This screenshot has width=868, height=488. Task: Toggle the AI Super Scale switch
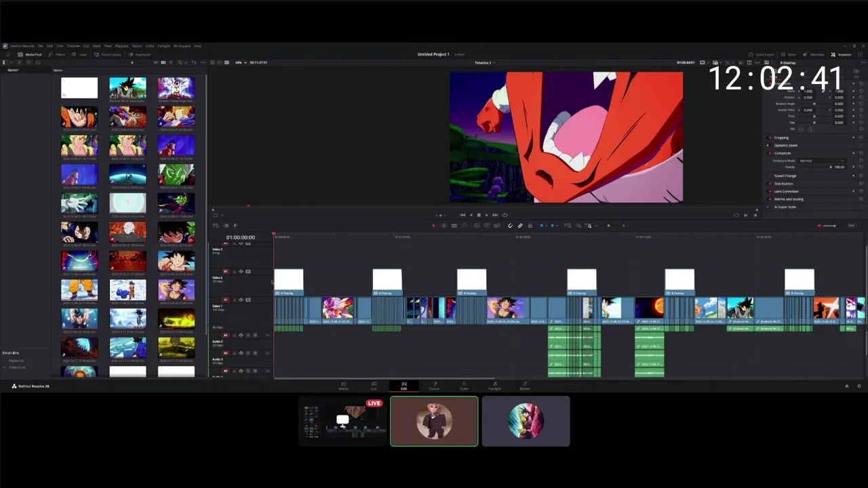coord(768,207)
